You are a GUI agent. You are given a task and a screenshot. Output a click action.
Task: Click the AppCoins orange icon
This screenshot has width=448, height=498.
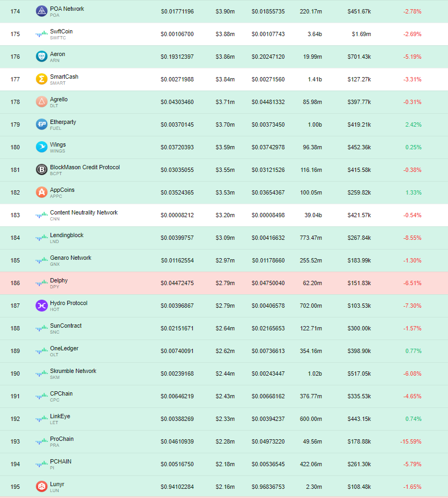point(41,192)
